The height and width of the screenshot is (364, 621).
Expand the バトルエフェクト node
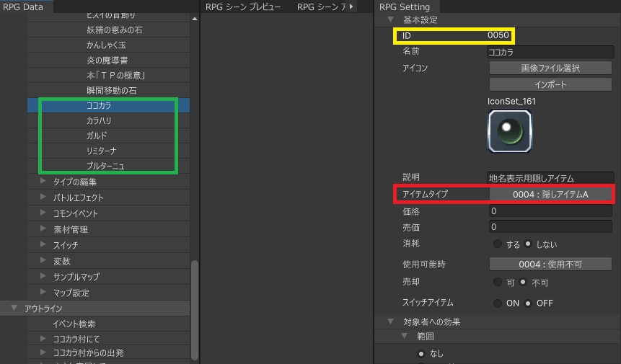click(43, 197)
